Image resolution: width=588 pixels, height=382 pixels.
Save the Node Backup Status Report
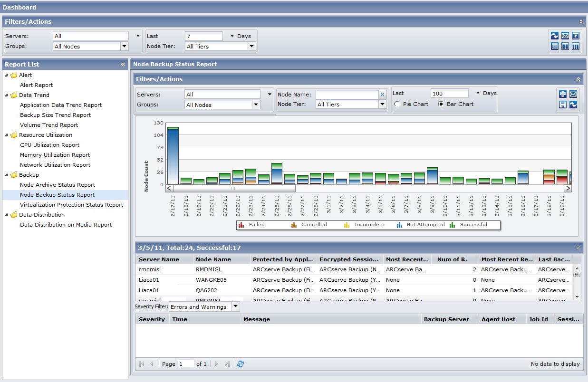pos(563,105)
